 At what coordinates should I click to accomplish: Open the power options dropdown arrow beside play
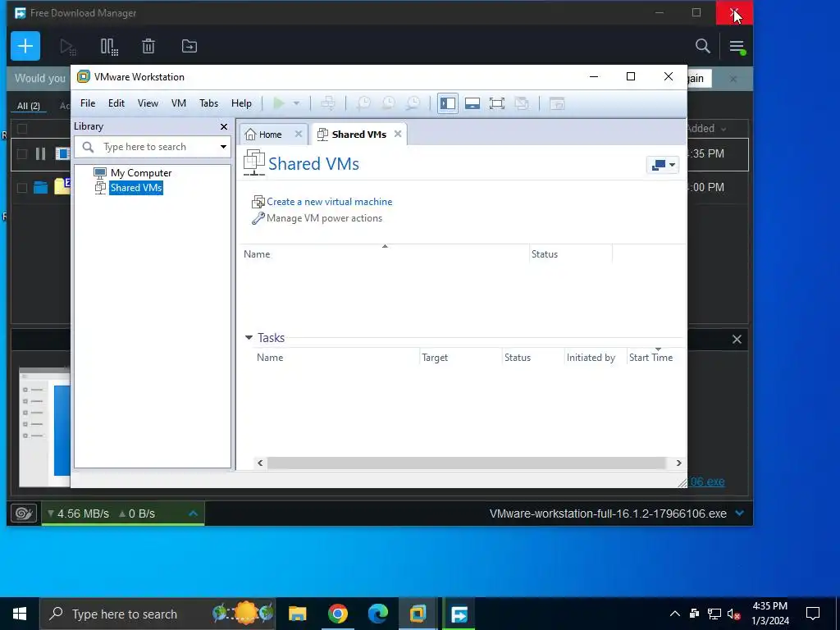point(296,103)
